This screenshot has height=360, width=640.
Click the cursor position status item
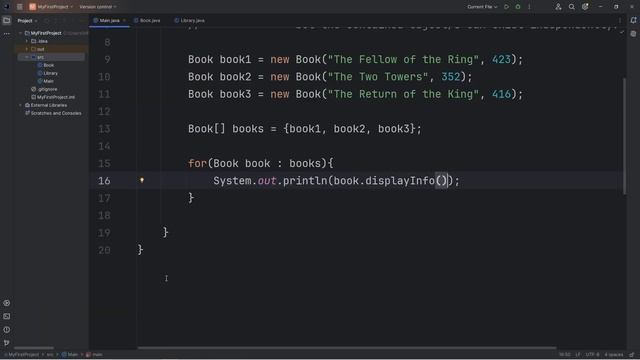tap(564, 355)
